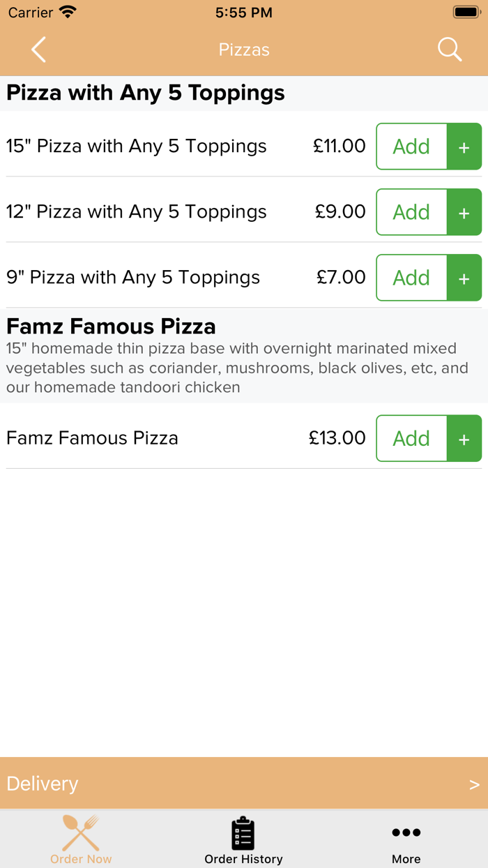Expand the Delivery bar chevron
This screenshot has width=488, height=868.
[x=474, y=784]
